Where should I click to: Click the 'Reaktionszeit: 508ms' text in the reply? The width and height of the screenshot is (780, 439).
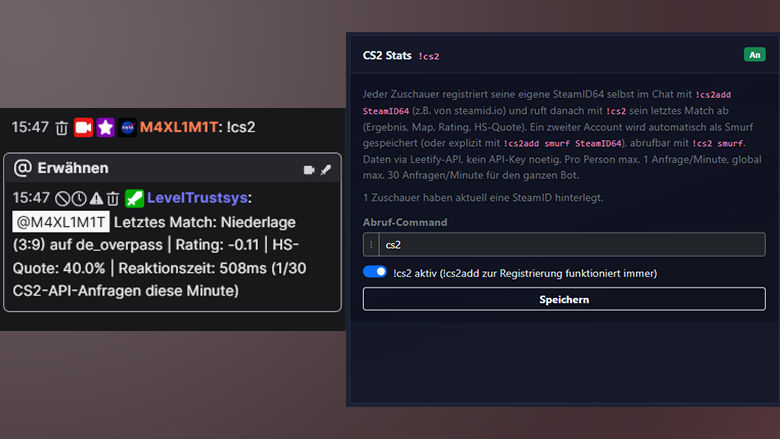[193, 268]
